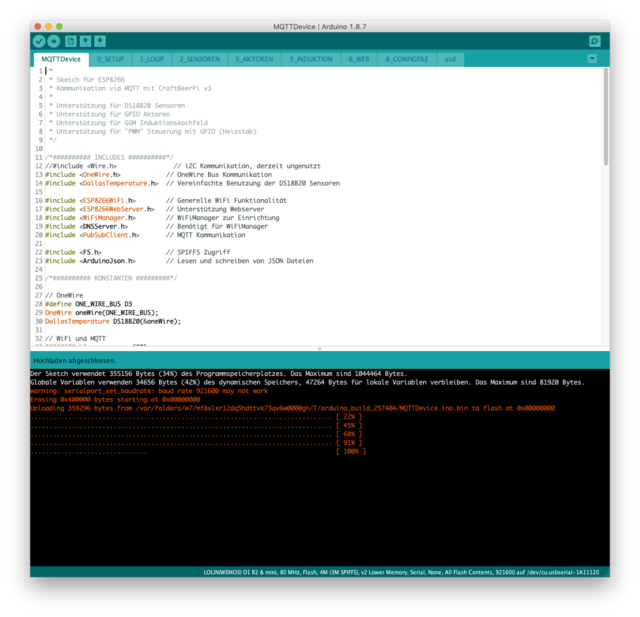Switch to the 0_SETUP tab

pos(111,59)
